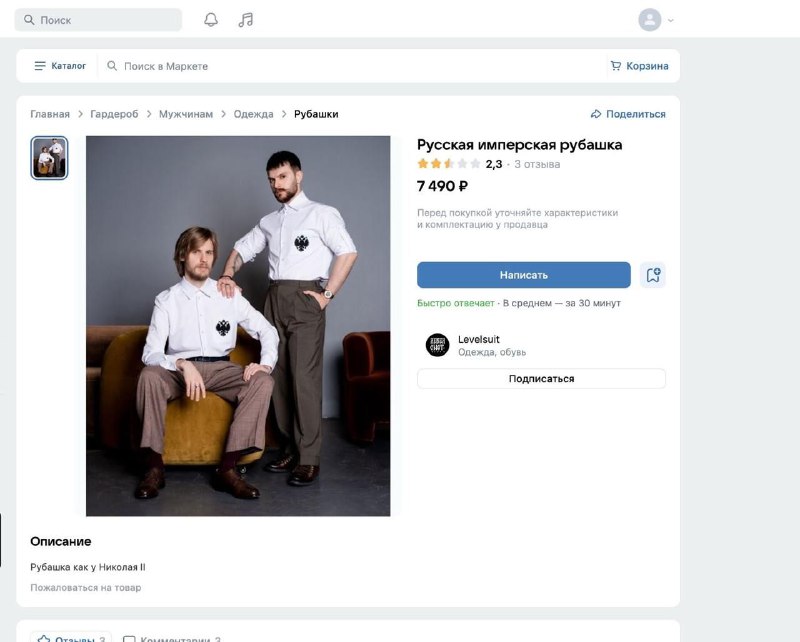The height and width of the screenshot is (642, 800).
Task: Click the Описание heading
Action: click(61, 541)
